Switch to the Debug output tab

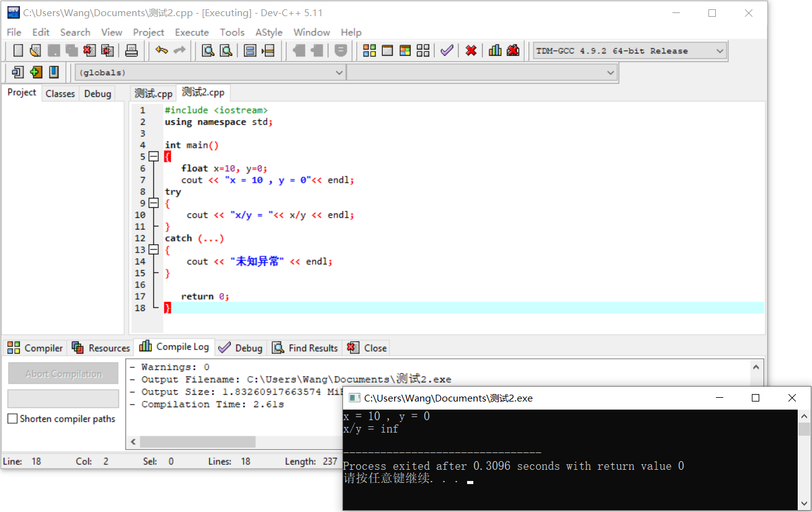click(240, 348)
